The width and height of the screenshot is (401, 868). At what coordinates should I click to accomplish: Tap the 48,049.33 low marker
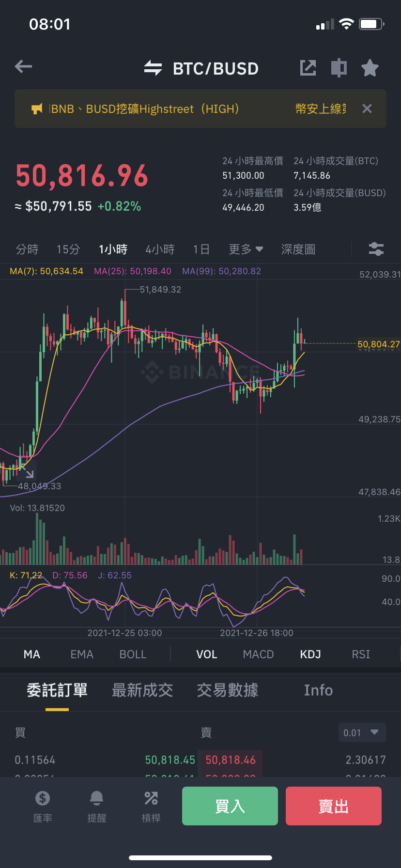click(39, 486)
